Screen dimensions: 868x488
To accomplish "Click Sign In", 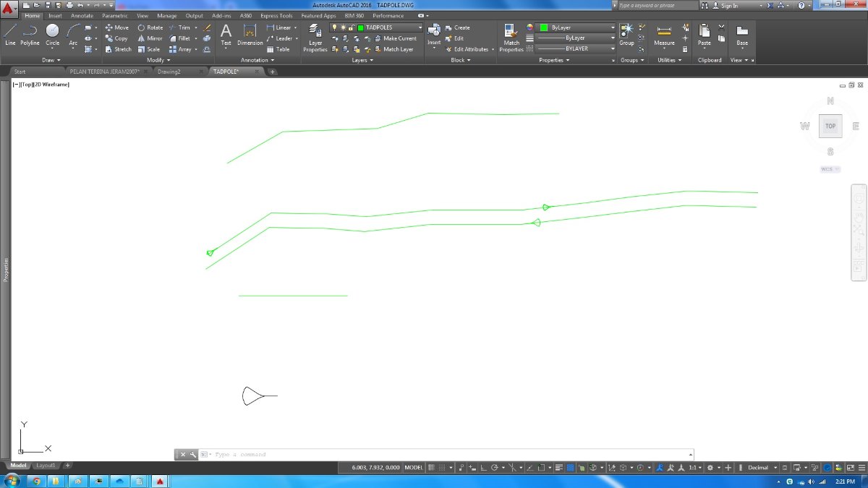I will coord(723,5).
